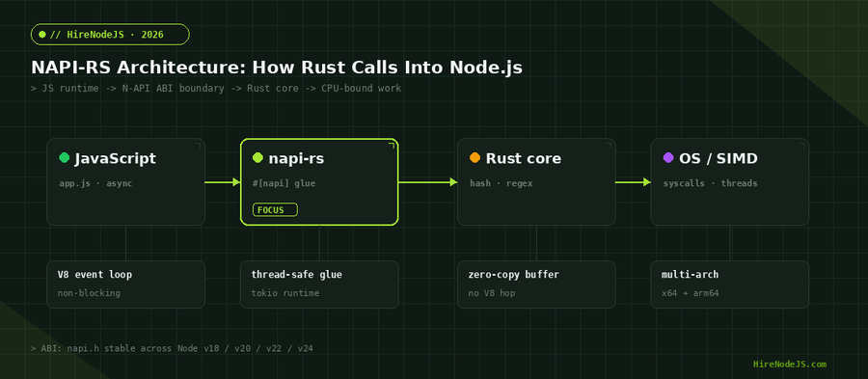Click the 'syscalls · threads' subtitle
This screenshot has height=379, width=868.
[710, 183]
